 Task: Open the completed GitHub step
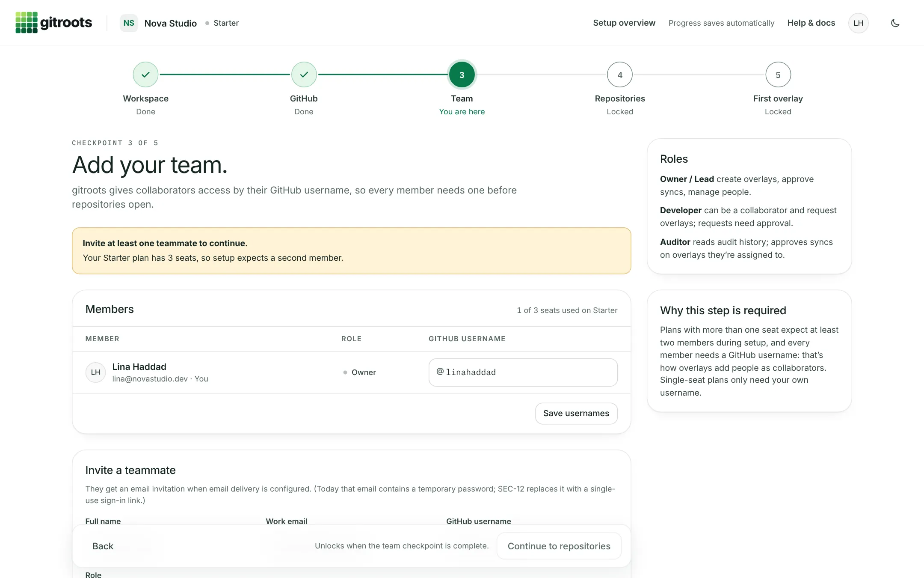304,74
